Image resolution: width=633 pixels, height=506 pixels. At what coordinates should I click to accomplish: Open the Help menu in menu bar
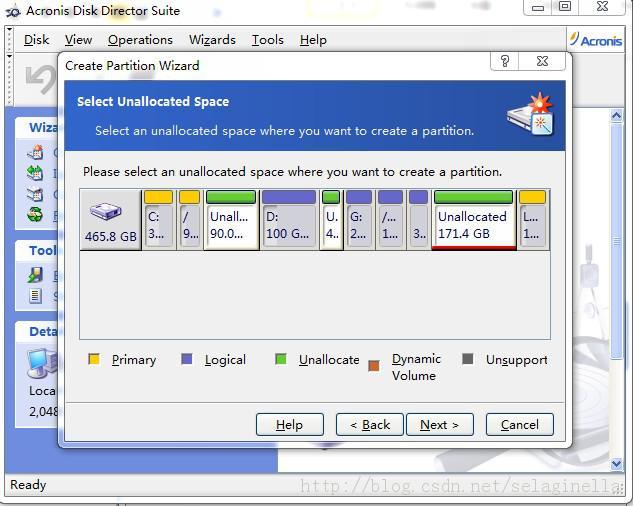click(x=313, y=40)
